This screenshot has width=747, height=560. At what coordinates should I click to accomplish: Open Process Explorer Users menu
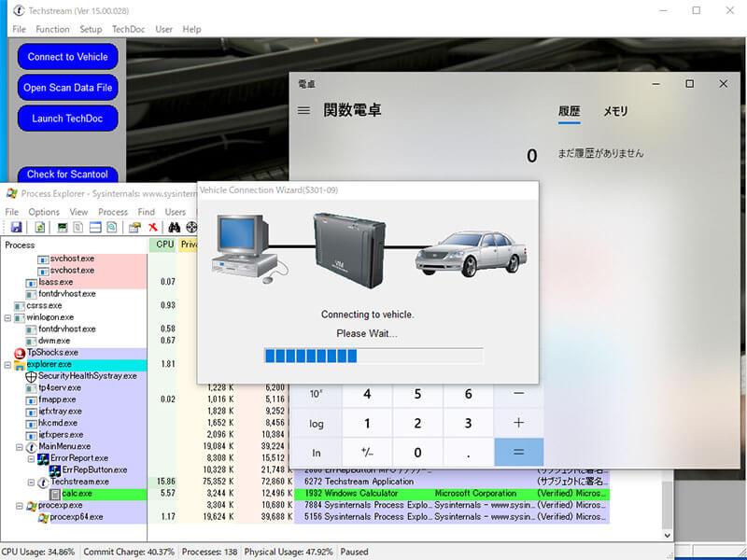(x=175, y=212)
